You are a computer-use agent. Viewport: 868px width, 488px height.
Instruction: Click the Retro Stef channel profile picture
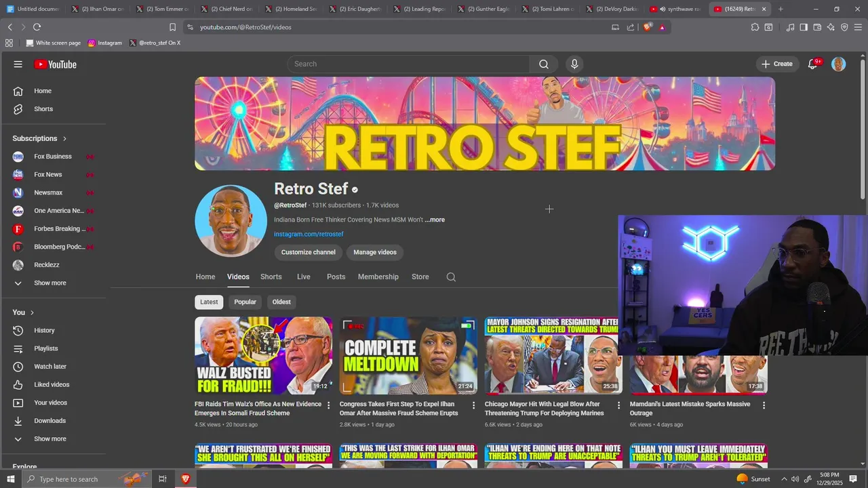(x=231, y=221)
